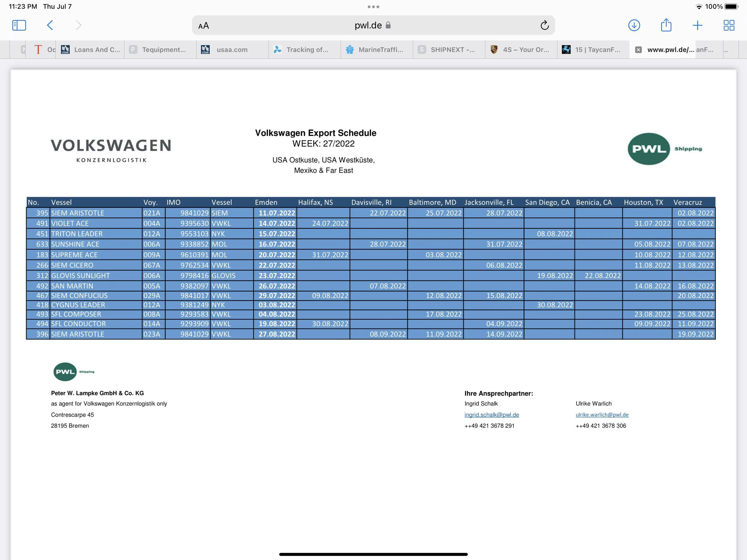The height and width of the screenshot is (560, 747).
Task: Select the SIEM ARISTOTLE row 395 vessel name
Action: (78, 213)
